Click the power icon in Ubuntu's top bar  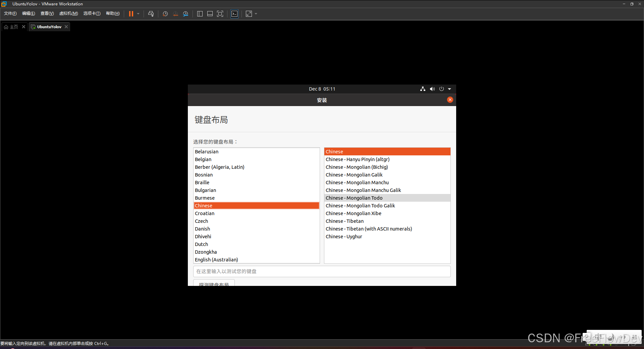click(441, 89)
